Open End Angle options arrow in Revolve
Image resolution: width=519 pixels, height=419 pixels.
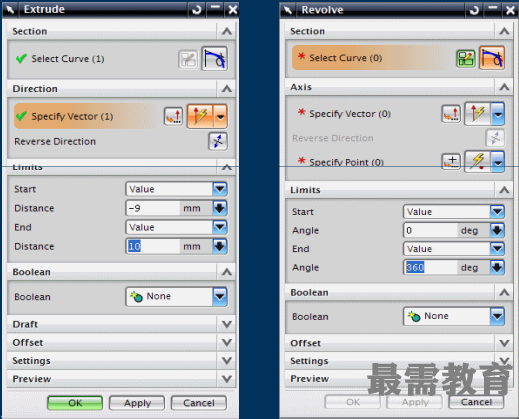pyautogui.click(x=497, y=267)
